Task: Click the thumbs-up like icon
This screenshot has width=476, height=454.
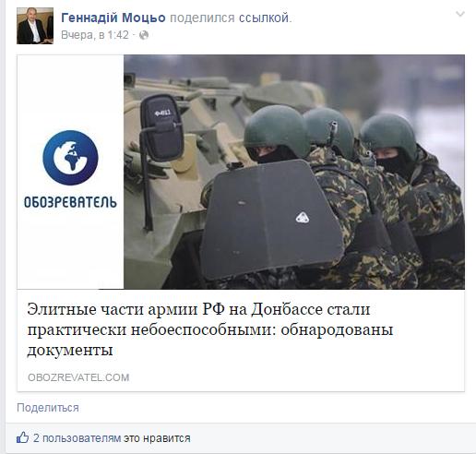Action: [22, 437]
